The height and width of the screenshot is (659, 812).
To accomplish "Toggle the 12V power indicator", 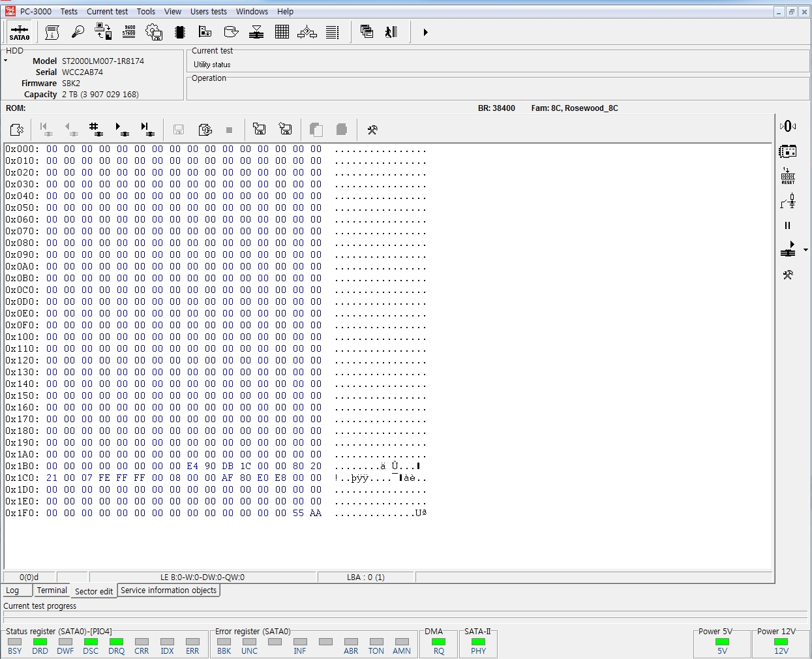I will click(781, 642).
